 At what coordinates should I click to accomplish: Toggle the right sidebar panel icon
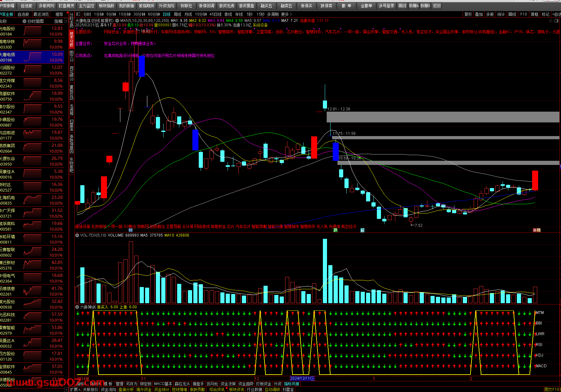[x=557, y=21]
